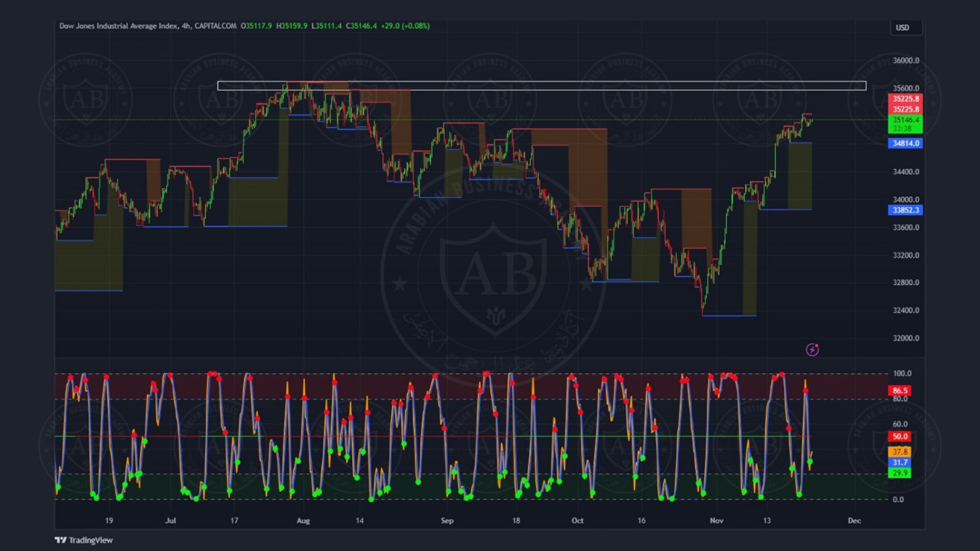980x551 pixels.
Task: Click the 13 date label on time axis
Action: click(767, 520)
